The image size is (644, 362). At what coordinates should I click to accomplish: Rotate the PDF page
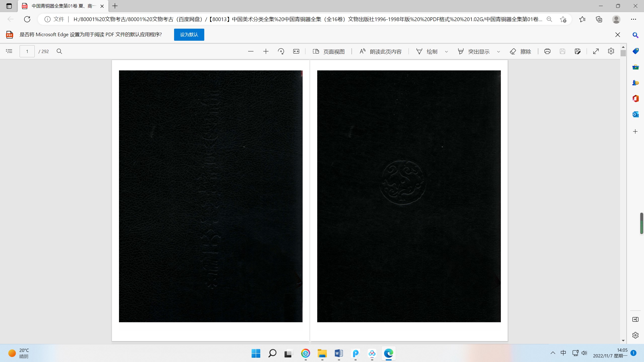(281, 51)
